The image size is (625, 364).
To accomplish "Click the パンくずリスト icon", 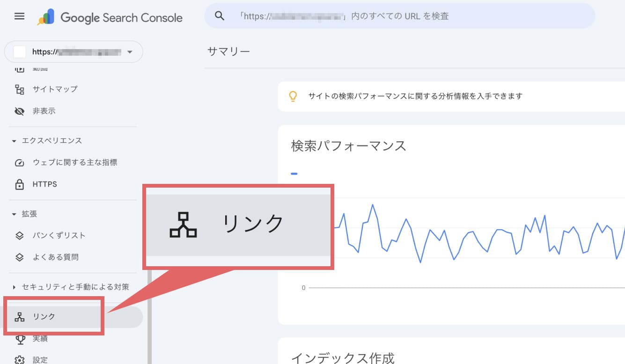I will (20, 235).
